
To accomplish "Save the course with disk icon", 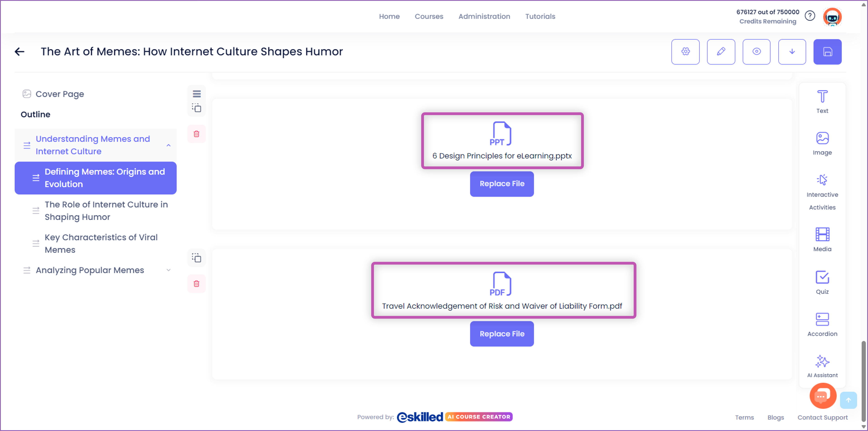I will 828,52.
